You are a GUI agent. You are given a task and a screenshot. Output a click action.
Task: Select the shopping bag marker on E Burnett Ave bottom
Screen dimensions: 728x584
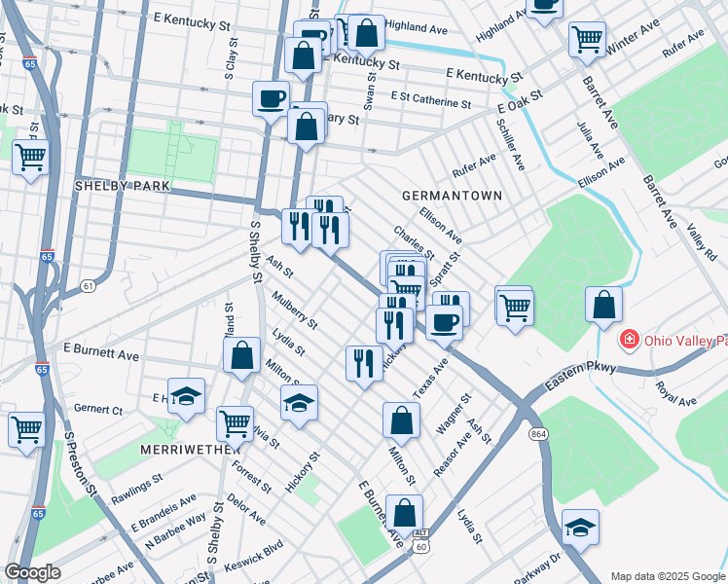click(x=405, y=516)
